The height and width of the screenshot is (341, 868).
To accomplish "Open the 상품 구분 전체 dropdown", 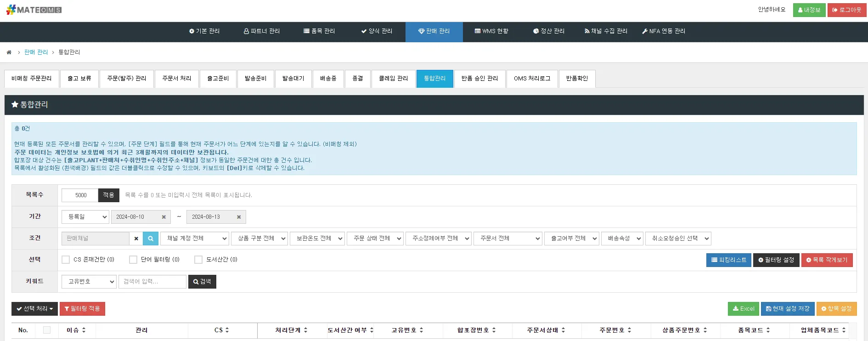I will coord(259,239).
